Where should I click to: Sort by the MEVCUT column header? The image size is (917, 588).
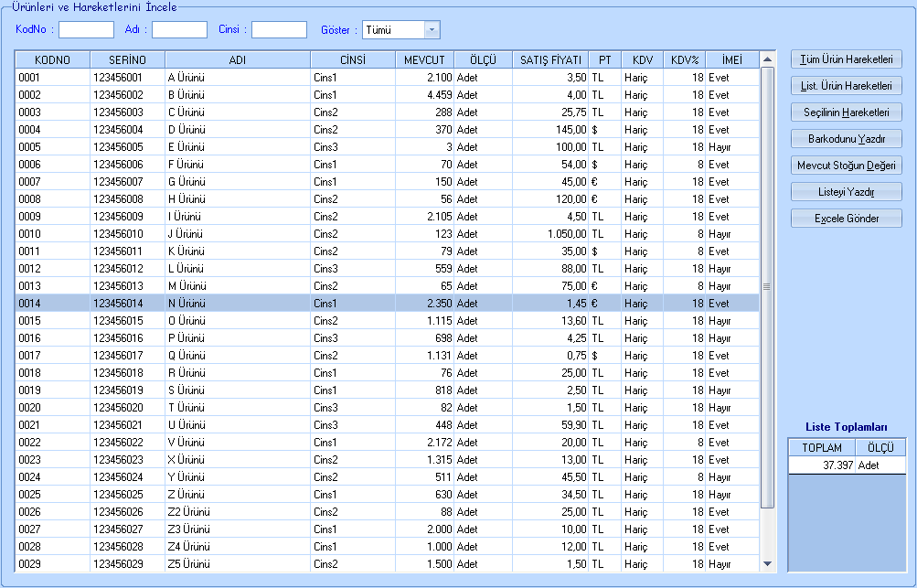pyautogui.click(x=424, y=59)
